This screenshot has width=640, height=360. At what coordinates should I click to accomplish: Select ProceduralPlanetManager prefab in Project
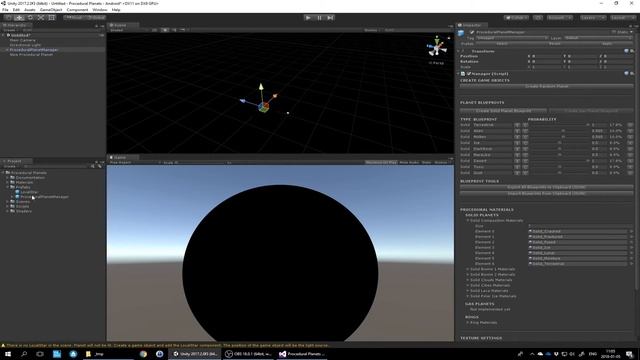coord(44,197)
